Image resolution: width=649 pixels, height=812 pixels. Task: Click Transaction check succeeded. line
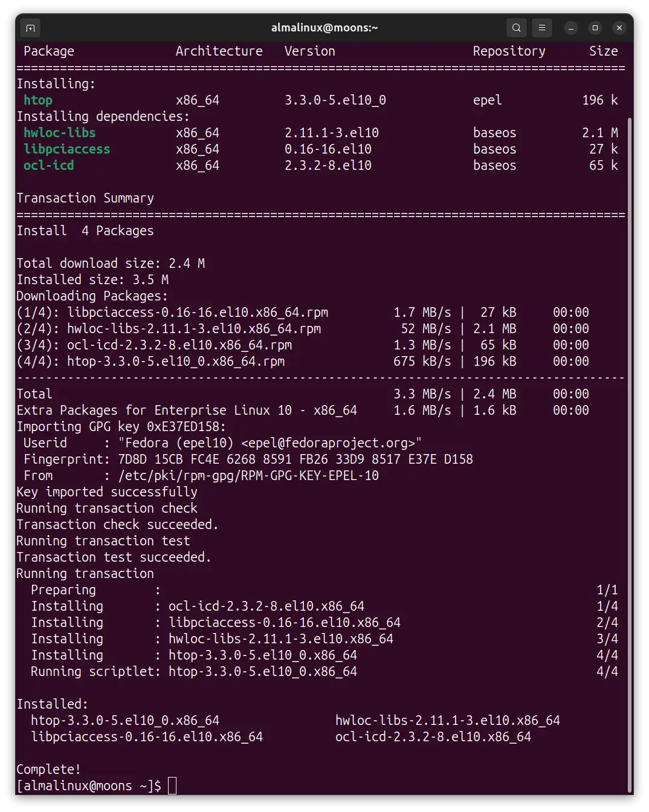click(x=118, y=525)
